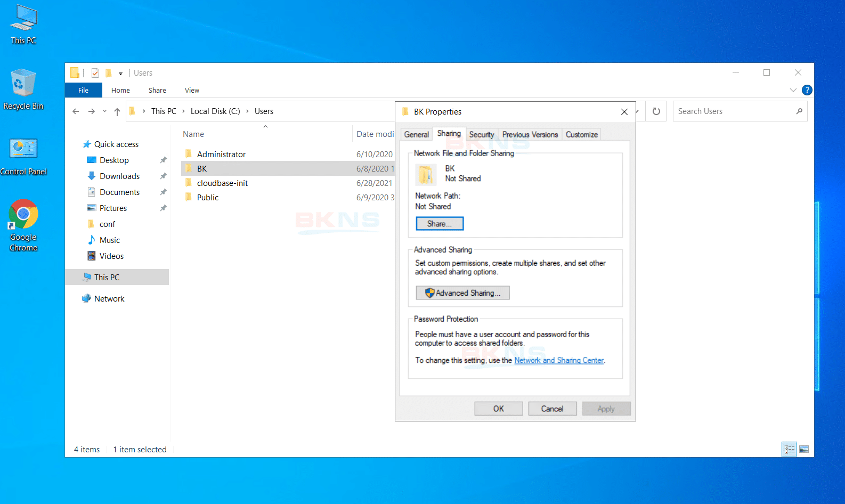Open Advanced Sharing button
845x504 pixels.
click(x=462, y=293)
